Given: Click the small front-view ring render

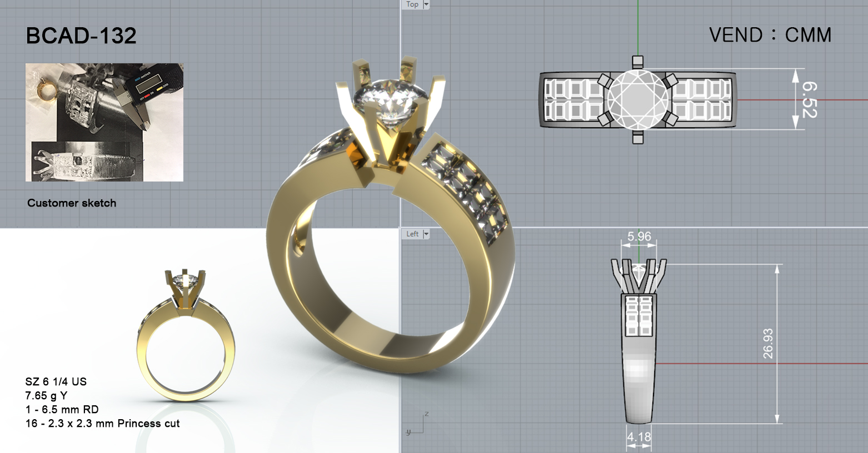Looking at the screenshot, I should pyautogui.click(x=186, y=335).
